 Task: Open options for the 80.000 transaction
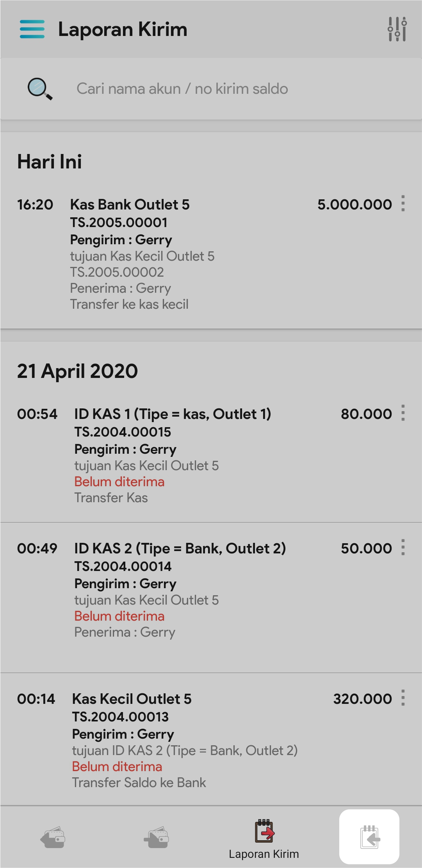click(403, 413)
